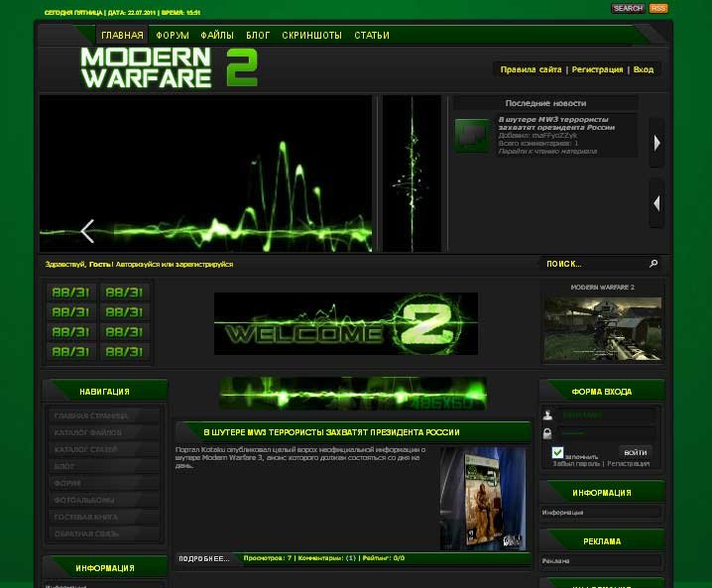Click the game box article image
This screenshot has width=712, height=588.
[483, 499]
